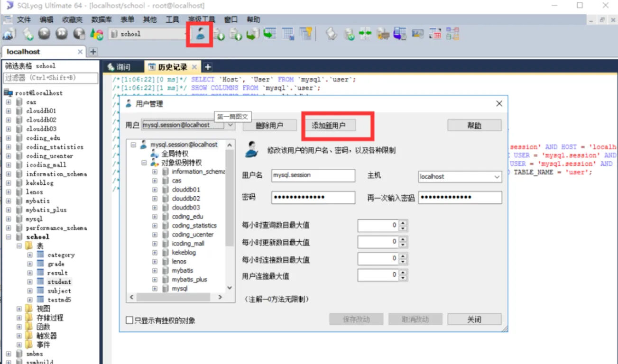Viewport: 618px width, 364px height.
Task: Click the new connection toolbar icon
Action: click(x=9, y=34)
